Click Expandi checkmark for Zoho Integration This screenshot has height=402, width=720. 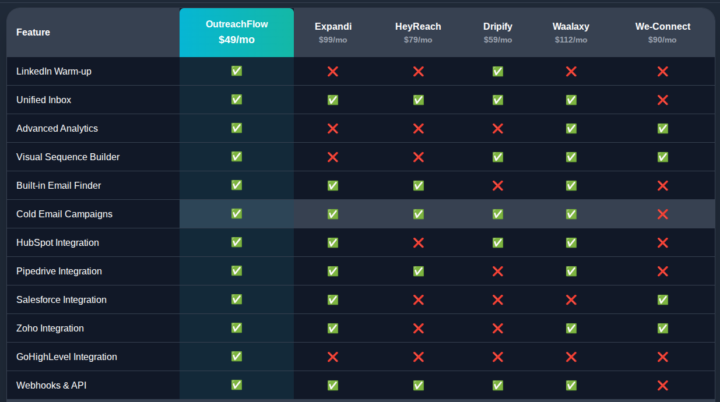pyautogui.click(x=333, y=328)
